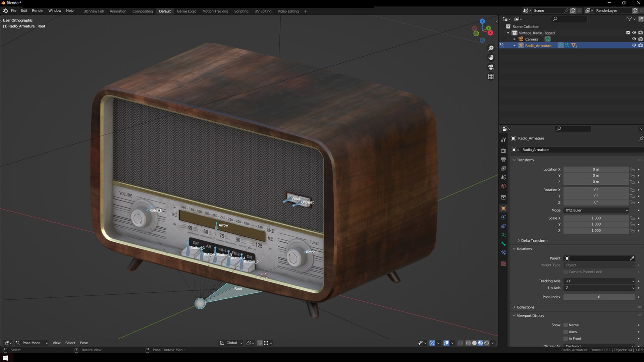Enable In Front checkbox
644x362 pixels.
pyautogui.click(x=566, y=339)
